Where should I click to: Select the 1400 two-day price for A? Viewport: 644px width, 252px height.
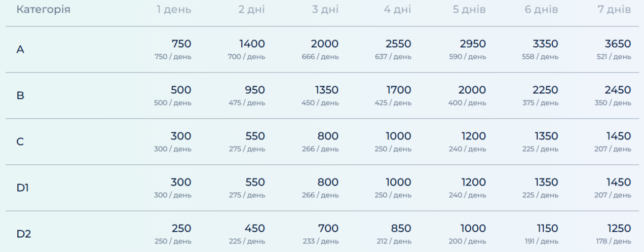click(252, 44)
